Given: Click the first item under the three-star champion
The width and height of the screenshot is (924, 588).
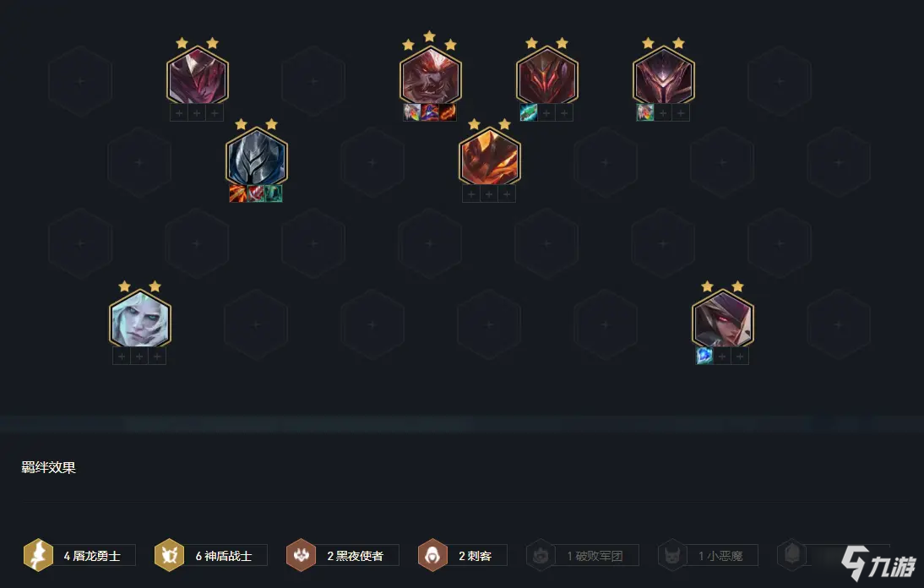Looking at the screenshot, I should click(x=412, y=112).
